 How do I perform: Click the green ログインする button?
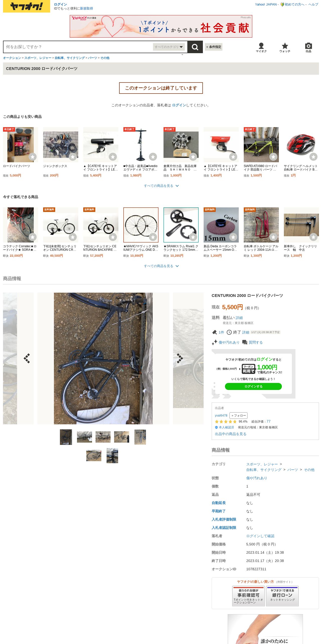tap(253, 386)
